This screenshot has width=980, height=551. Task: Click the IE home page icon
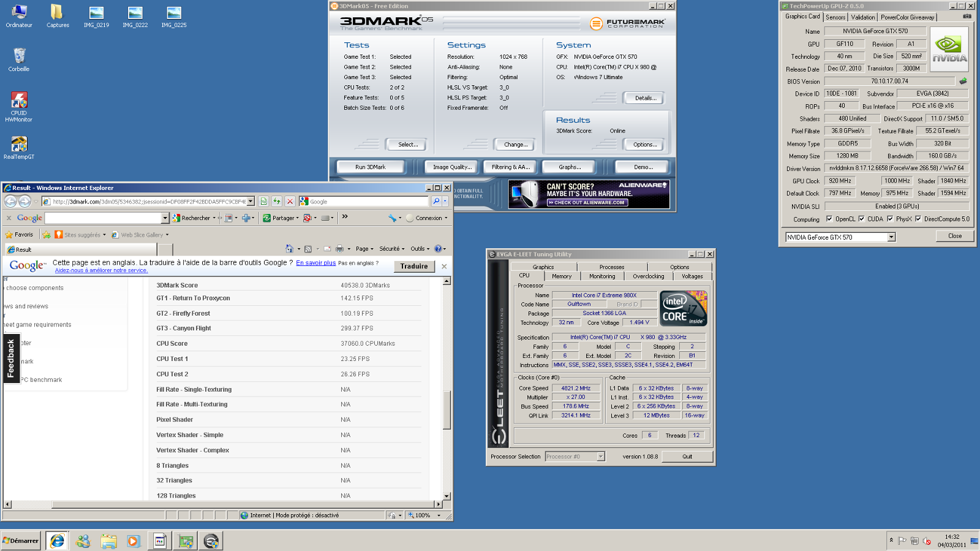pyautogui.click(x=289, y=249)
